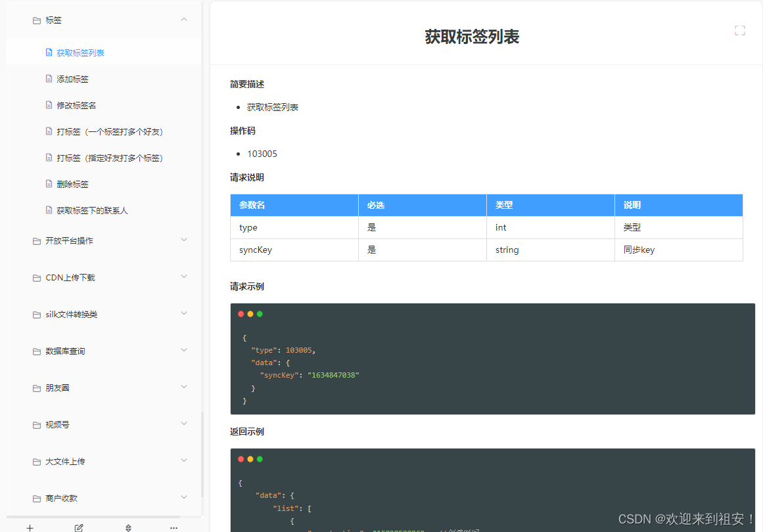The width and height of the screenshot is (763, 532).
Task: Click the red dot on request example block
Action: point(241,314)
